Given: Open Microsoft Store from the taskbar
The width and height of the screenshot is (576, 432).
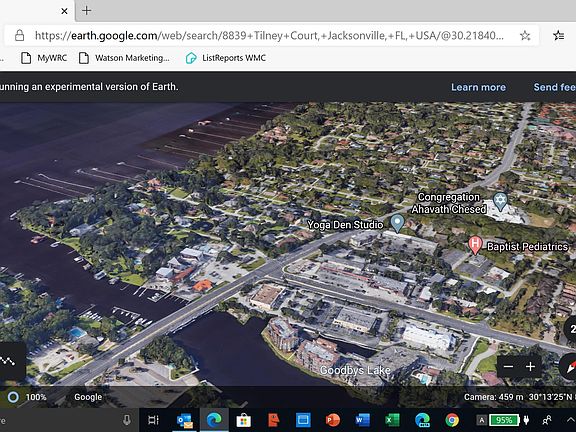Looking at the screenshot, I should [244, 420].
